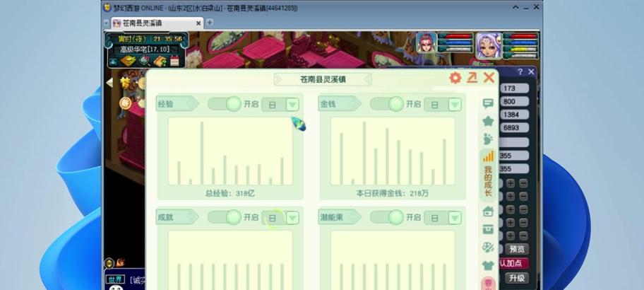The width and height of the screenshot is (644, 290).
Task: Open the golden map icon under 高级华宅
Action: pyautogui.click(x=128, y=61)
